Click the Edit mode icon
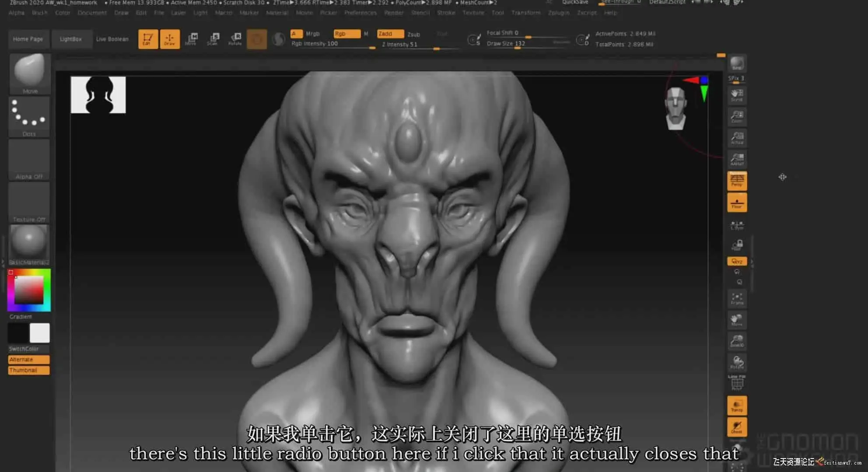The image size is (868, 472). click(x=148, y=39)
